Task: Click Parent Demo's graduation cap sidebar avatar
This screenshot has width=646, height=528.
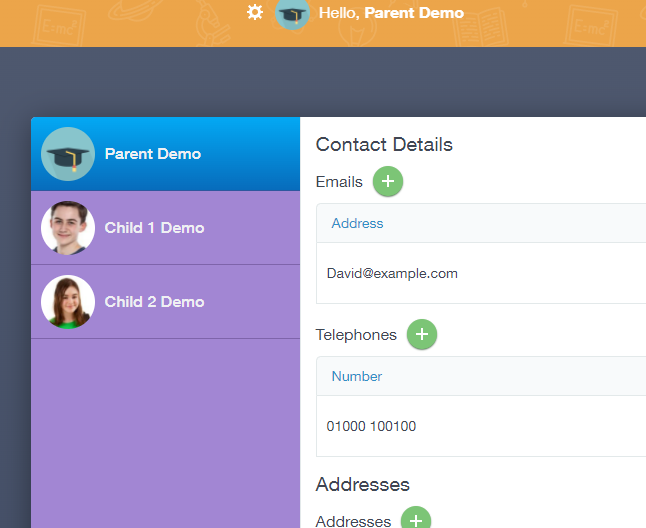Action: pyautogui.click(x=68, y=154)
